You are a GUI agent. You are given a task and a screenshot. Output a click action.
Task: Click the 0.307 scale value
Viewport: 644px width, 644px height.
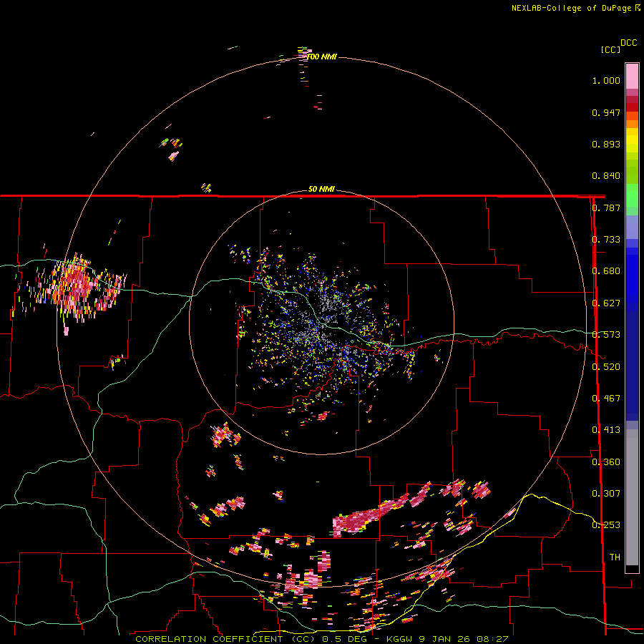606,494
